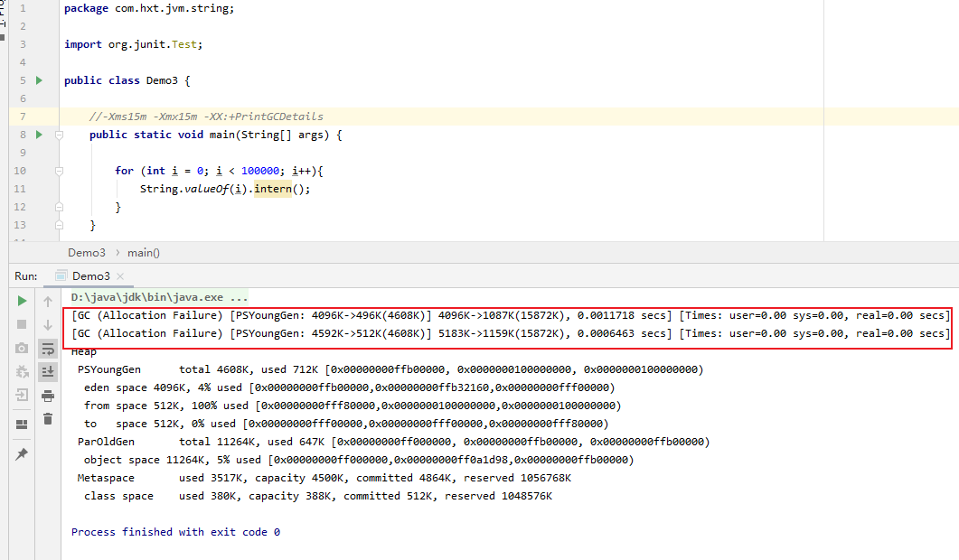Close the Demo3 run tab
This screenshot has width=959, height=560.
pyautogui.click(x=120, y=276)
